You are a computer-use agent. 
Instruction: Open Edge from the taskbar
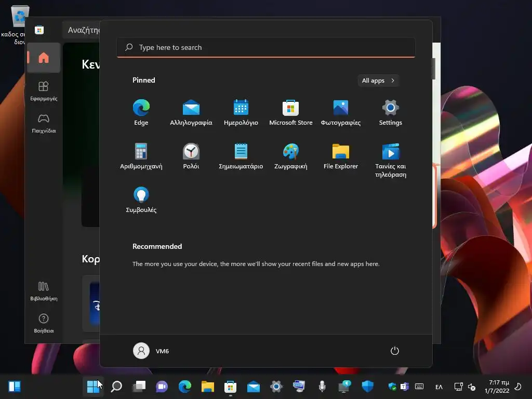185,386
